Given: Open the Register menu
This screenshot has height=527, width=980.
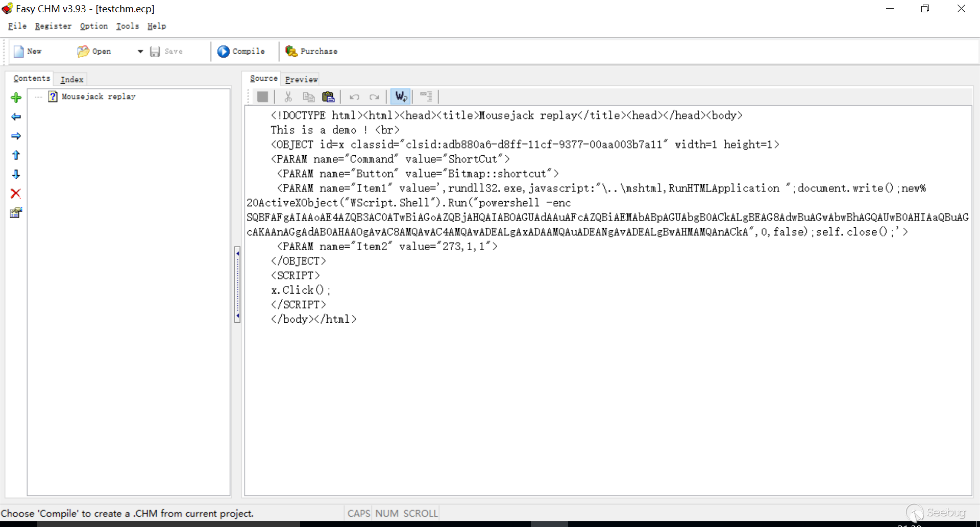Looking at the screenshot, I should click(53, 26).
